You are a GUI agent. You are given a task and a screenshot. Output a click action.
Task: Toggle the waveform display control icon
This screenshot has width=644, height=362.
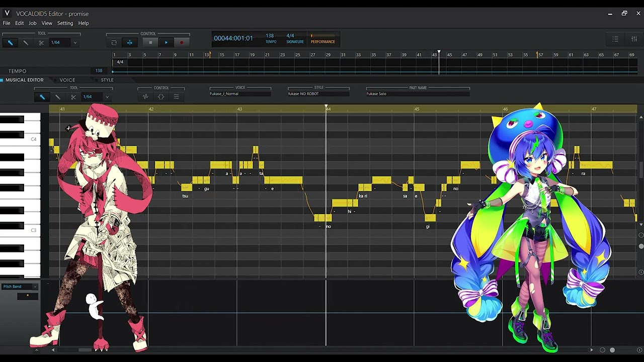(145, 97)
